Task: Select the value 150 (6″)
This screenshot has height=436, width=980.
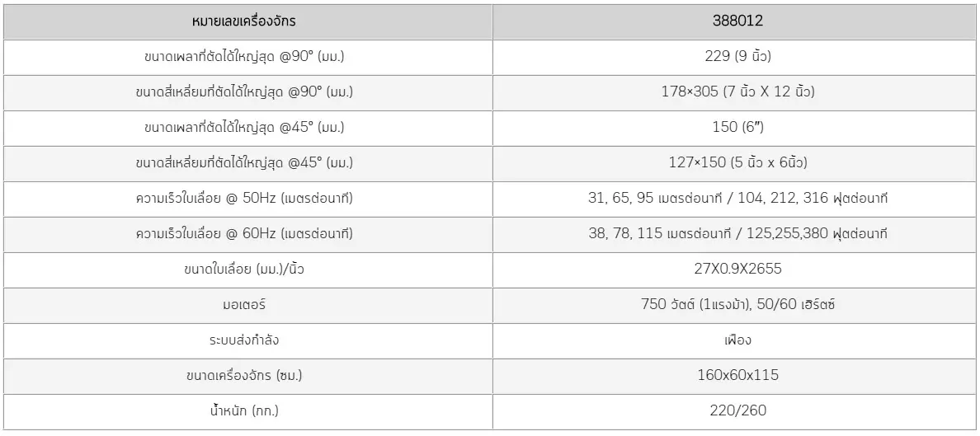Action: click(x=737, y=128)
